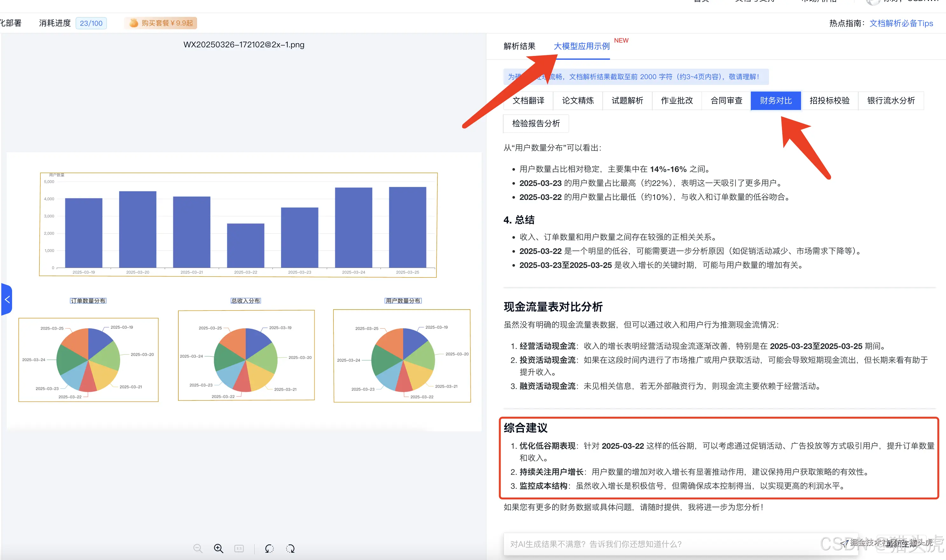Enable the 文档翻译 mode
This screenshot has height=560, width=946.
528,100
